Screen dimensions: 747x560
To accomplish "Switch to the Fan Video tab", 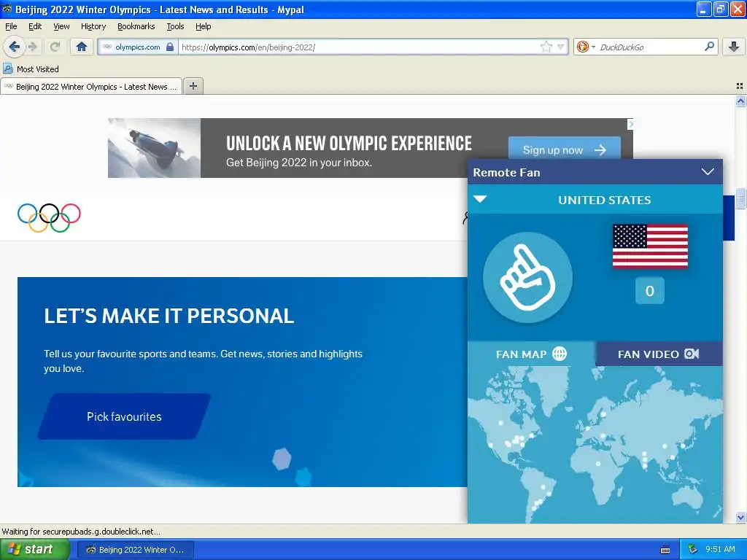I will click(x=659, y=354).
